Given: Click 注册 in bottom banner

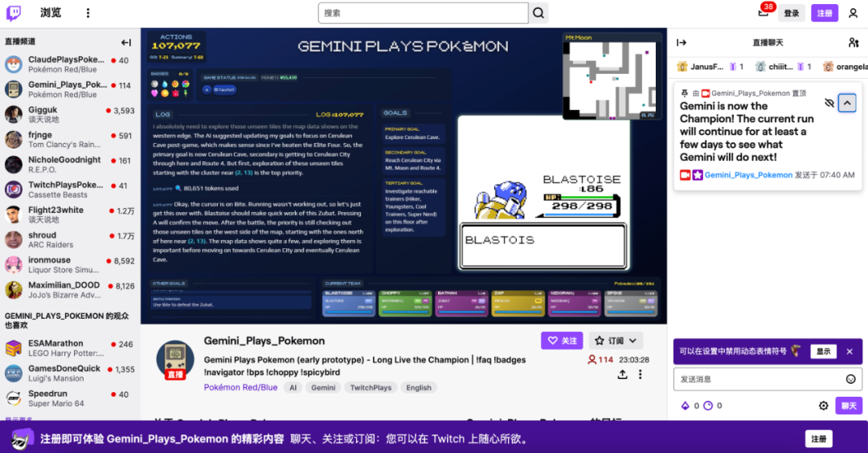Looking at the screenshot, I should tap(819, 439).
